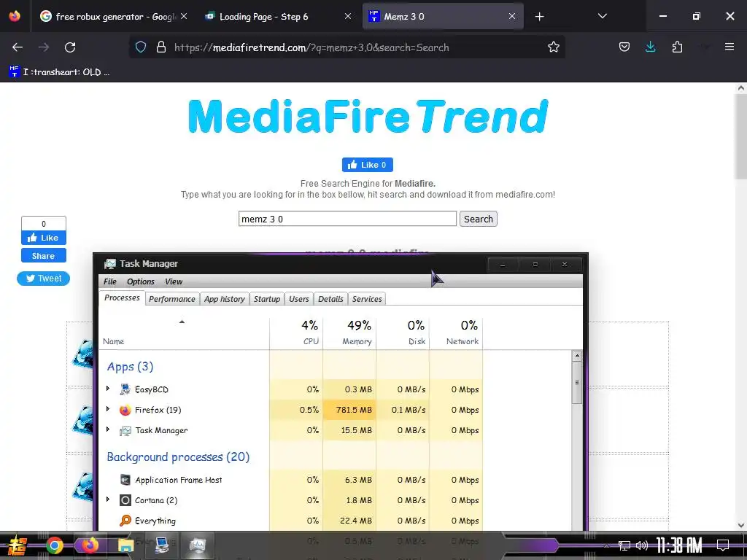Expand the Firefox (19) process group
The width and height of the screenshot is (747, 560).
[x=108, y=409]
